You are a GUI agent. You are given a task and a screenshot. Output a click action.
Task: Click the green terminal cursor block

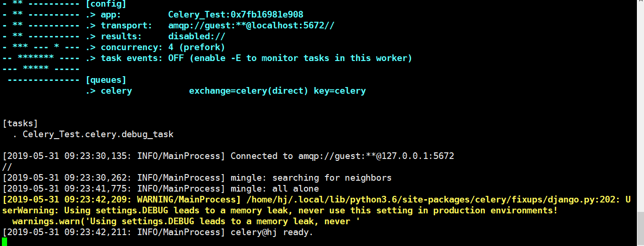coord(5,242)
